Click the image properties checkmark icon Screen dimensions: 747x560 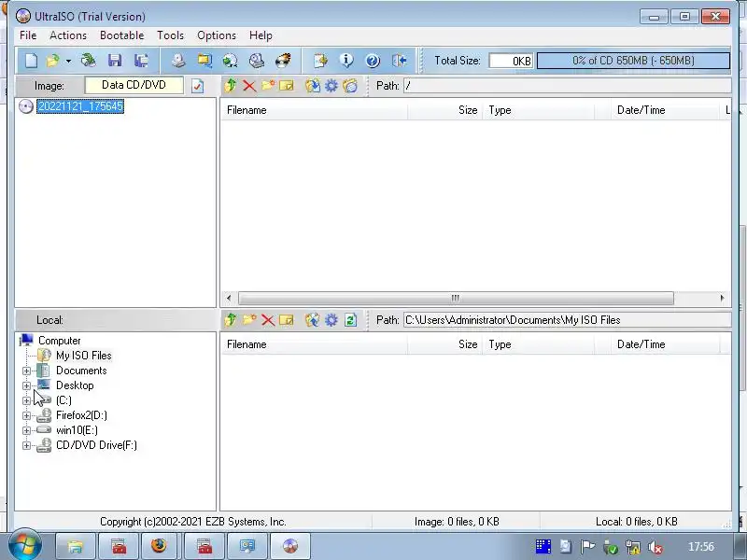click(x=197, y=86)
